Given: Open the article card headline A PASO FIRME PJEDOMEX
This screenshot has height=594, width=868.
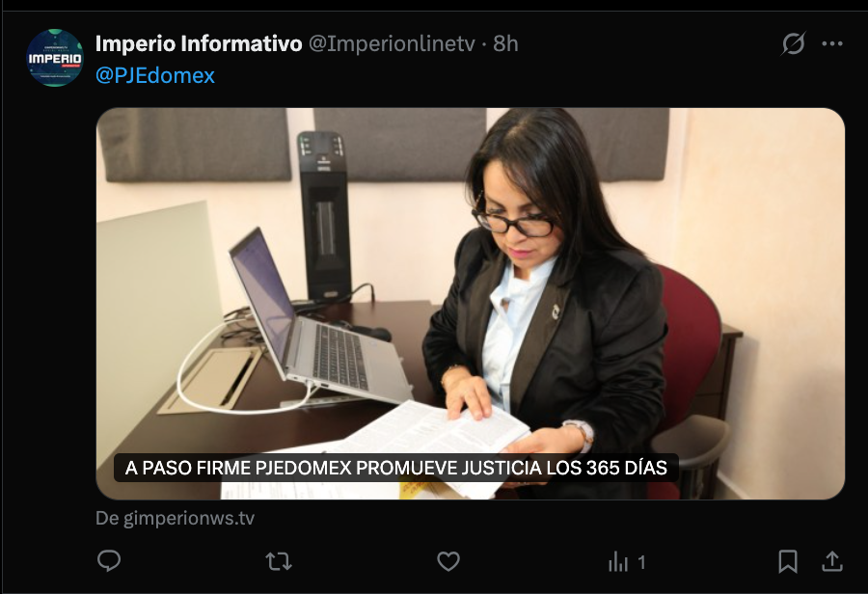Looking at the screenshot, I should click(x=395, y=468).
